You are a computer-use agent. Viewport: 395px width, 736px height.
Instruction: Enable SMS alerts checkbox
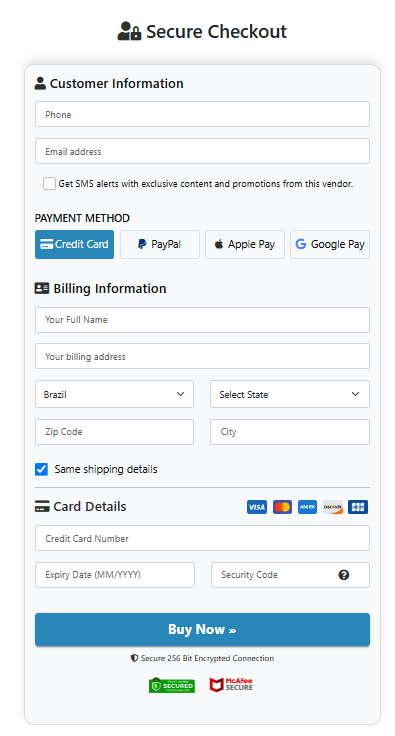click(x=49, y=184)
